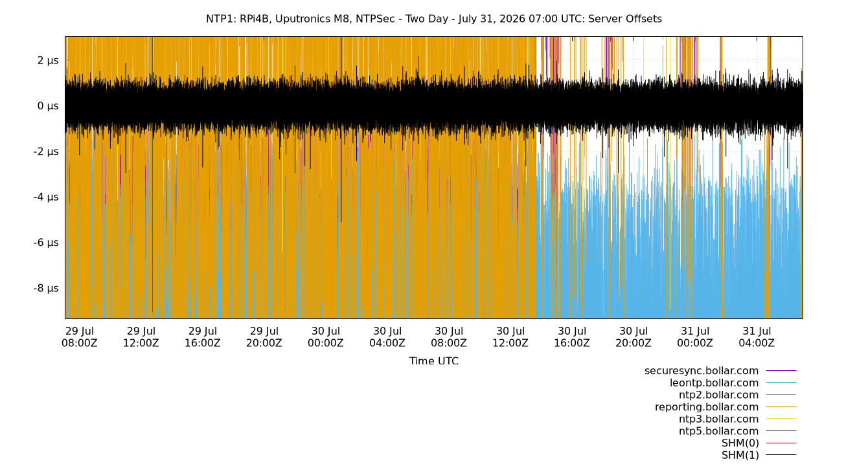The width and height of the screenshot is (868, 466).
Task: Click the '29 Jul 20:00Z' tick label
Action: pyautogui.click(x=264, y=337)
